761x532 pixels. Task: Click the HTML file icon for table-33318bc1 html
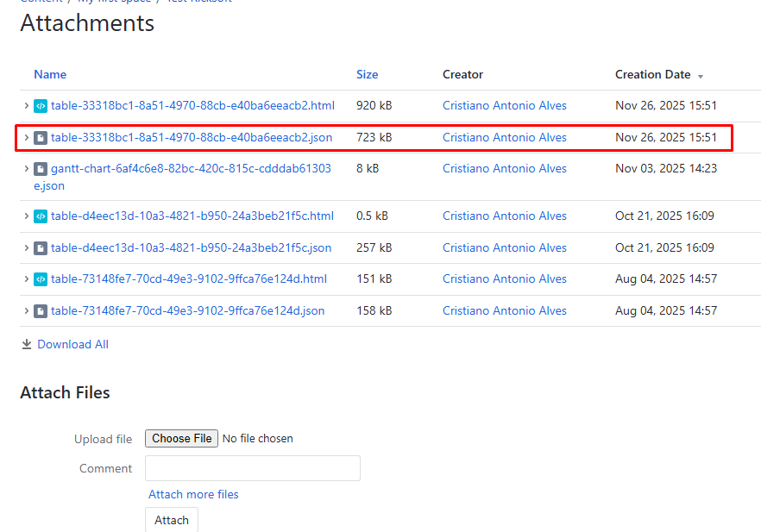click(41, 106)
